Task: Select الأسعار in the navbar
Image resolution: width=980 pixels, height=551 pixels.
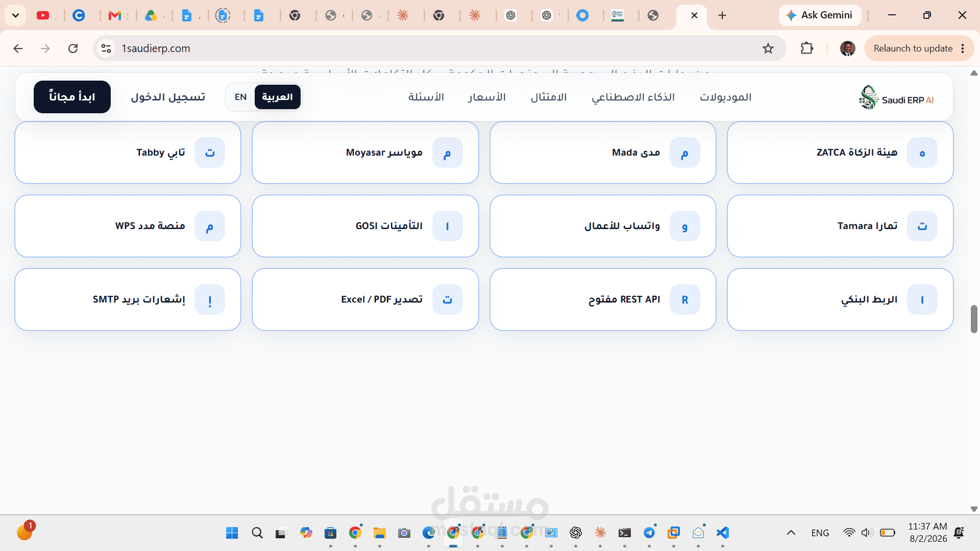Action: (487, 97)
